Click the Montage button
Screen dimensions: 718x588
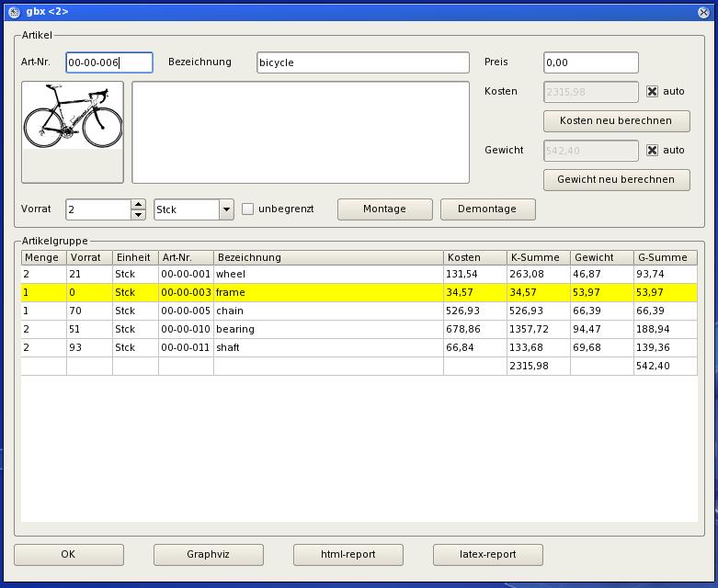385,209
